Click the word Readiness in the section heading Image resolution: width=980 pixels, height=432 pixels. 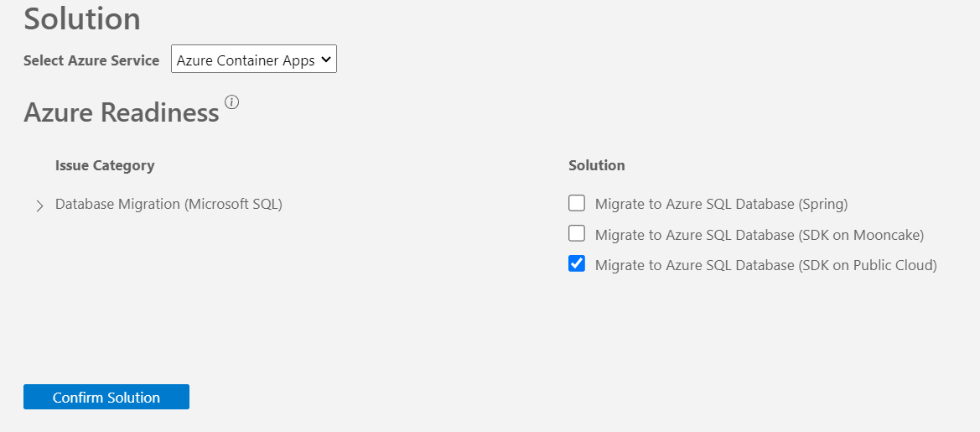tap(160, 113)
